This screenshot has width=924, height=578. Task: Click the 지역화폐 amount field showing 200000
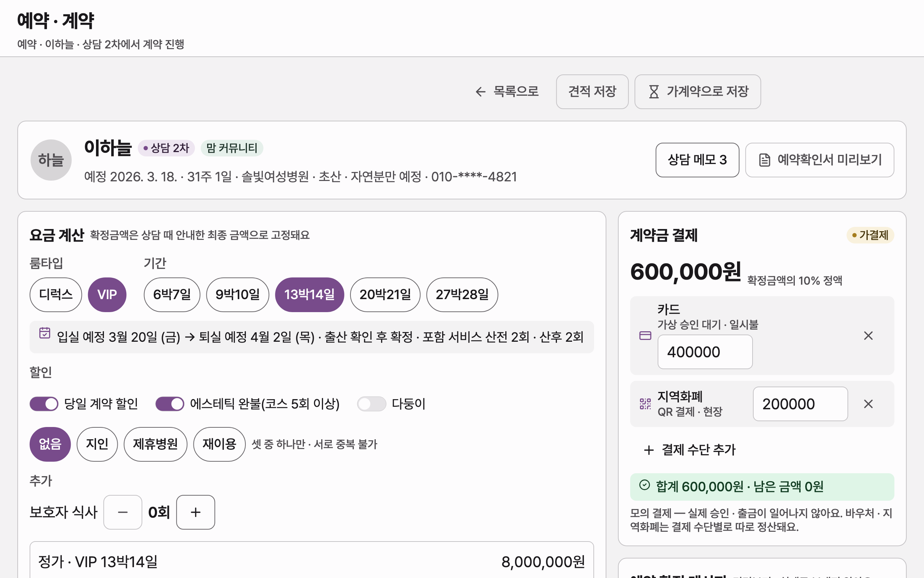[x=800, y=404]
